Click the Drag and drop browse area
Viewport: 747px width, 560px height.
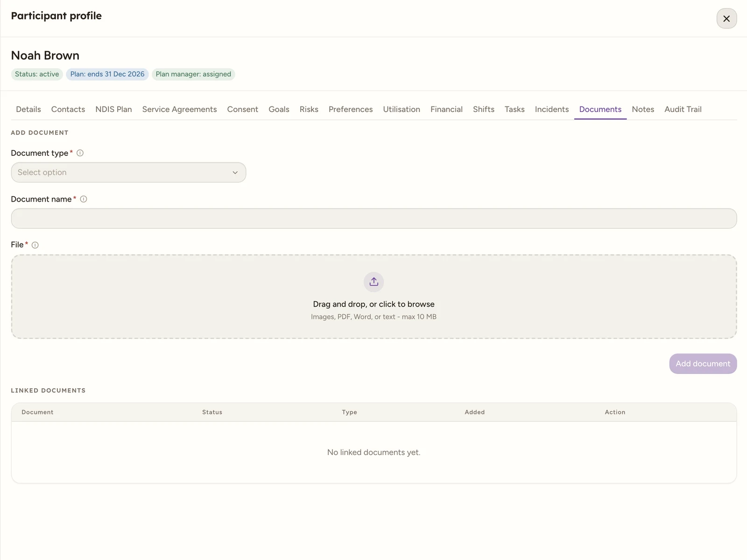(x=374, y=297)
